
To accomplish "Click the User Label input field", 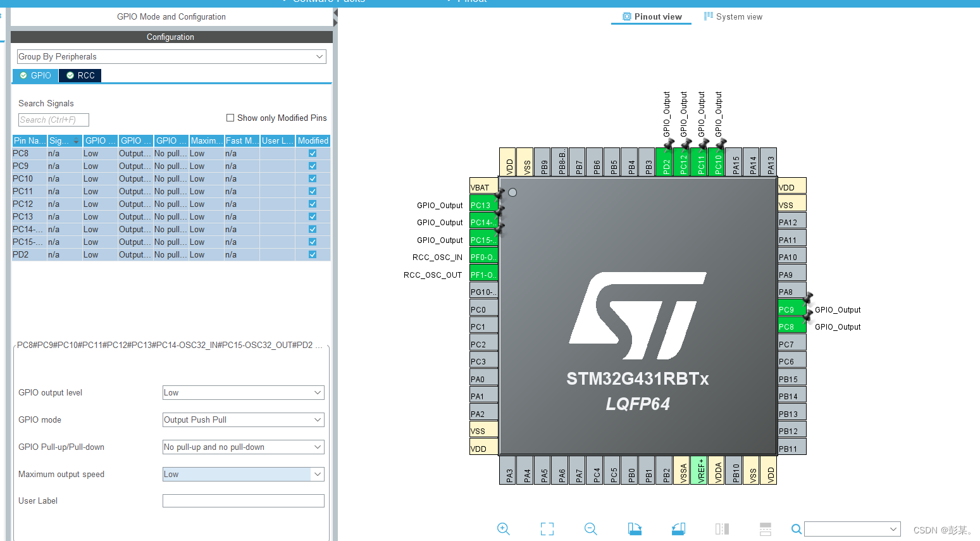I will 244,501.
